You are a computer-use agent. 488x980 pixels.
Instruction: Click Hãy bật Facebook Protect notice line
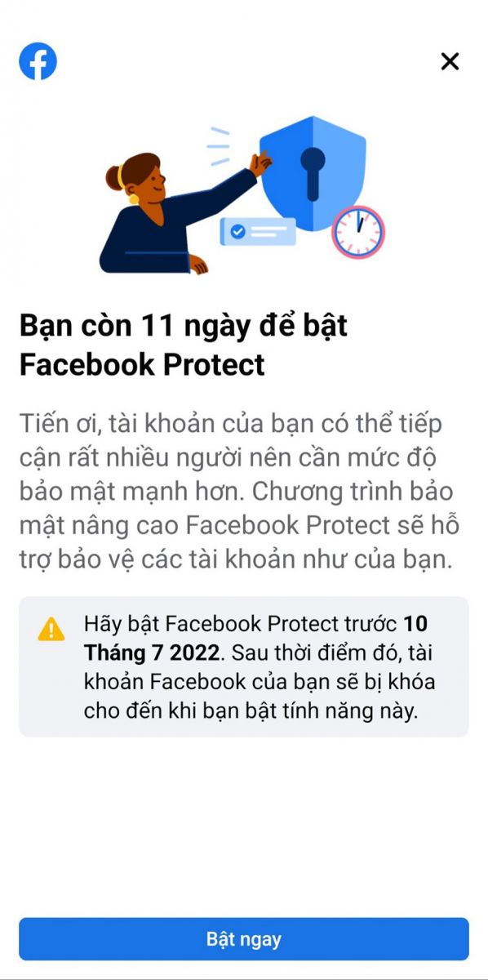pos(242,625)
